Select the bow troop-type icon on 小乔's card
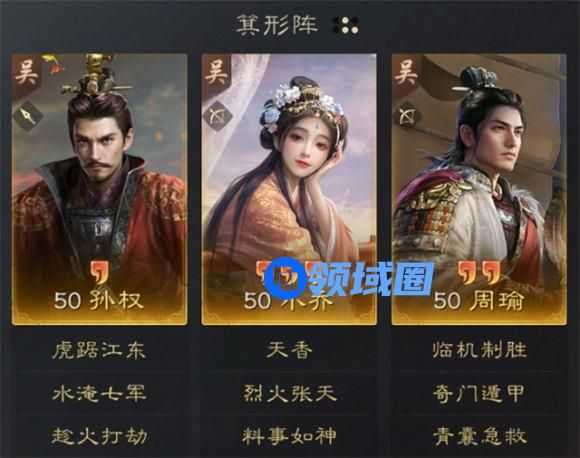 pos(218,116)
